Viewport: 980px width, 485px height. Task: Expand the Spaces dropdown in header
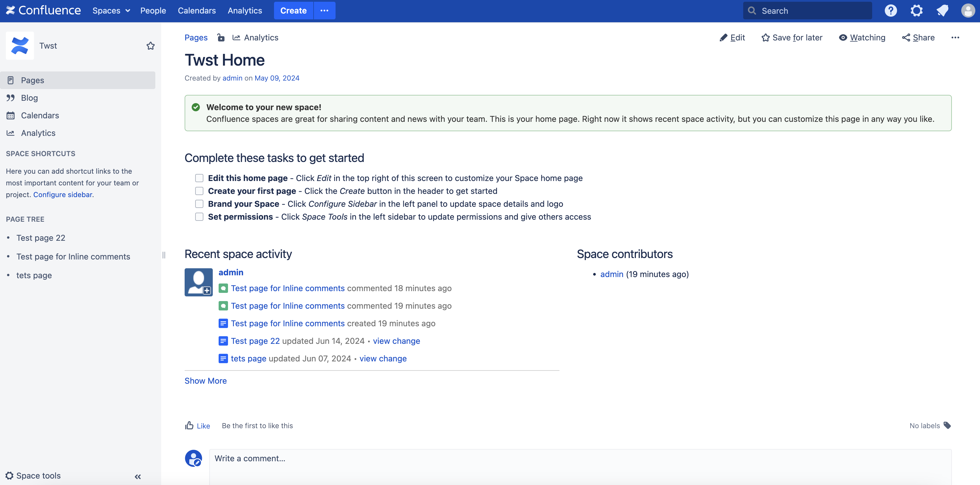(111, 11)
